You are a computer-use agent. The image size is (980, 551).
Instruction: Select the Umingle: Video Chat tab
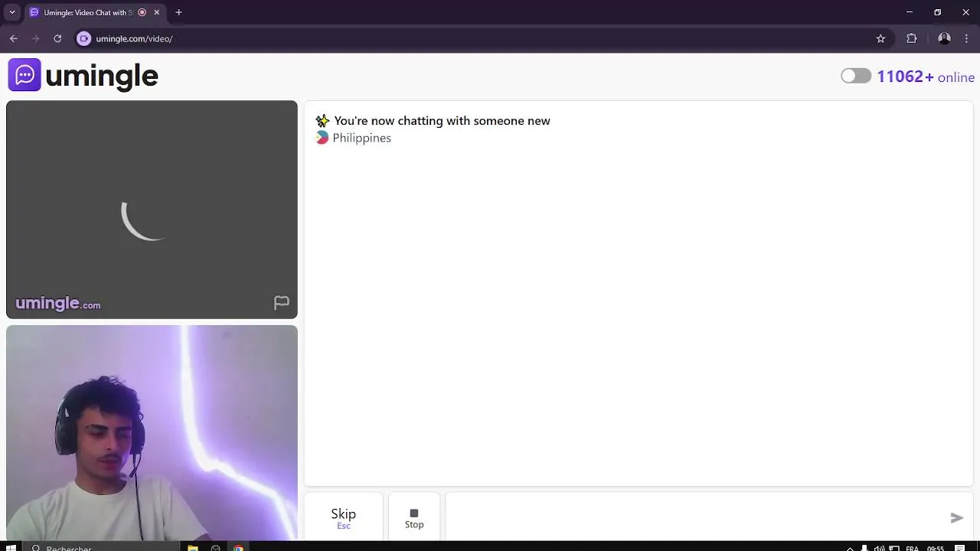pyautogui.click(x=94, y=12)
